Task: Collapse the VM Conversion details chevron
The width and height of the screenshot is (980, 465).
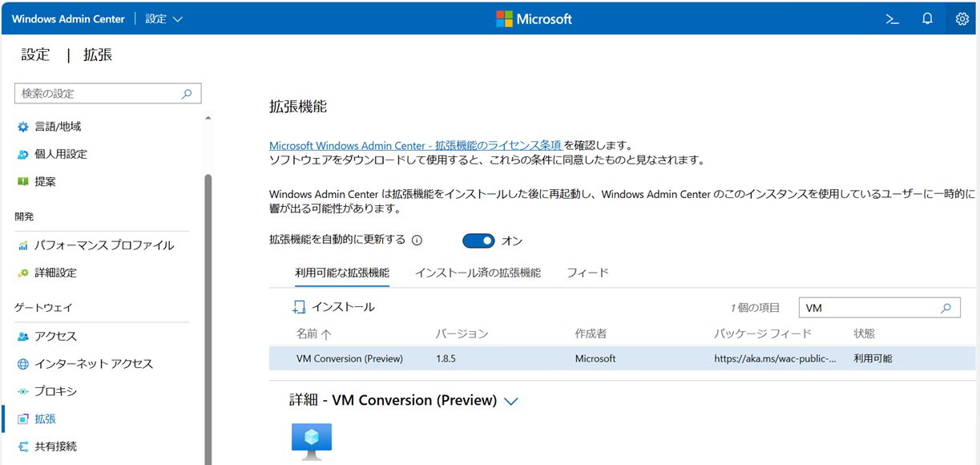Action: (510, 401)
